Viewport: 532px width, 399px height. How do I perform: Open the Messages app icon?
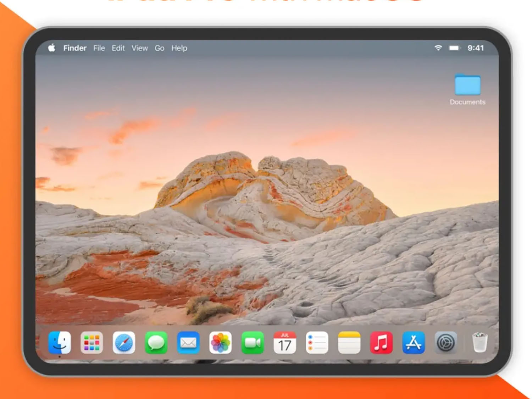tap(156, 343)
